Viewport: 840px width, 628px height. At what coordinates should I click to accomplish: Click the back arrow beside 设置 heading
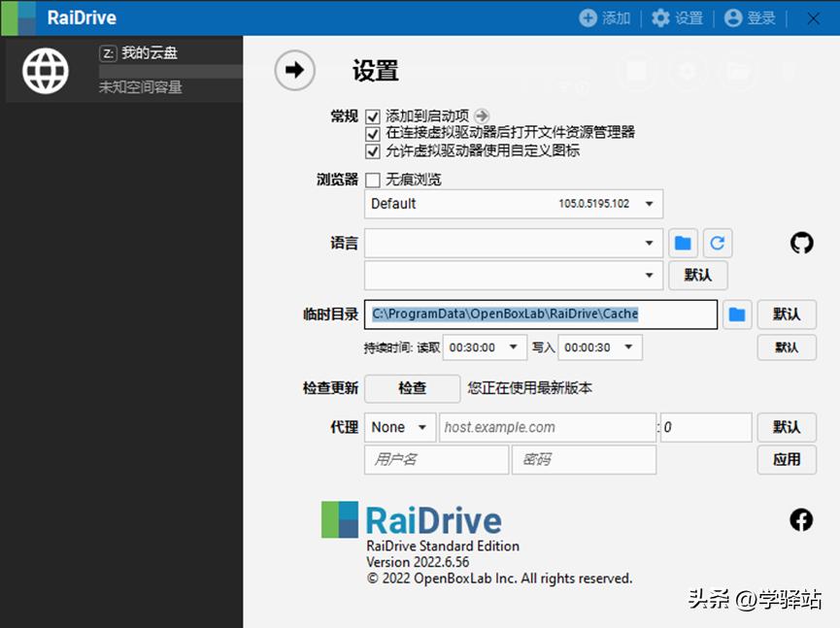pos(294,71)
